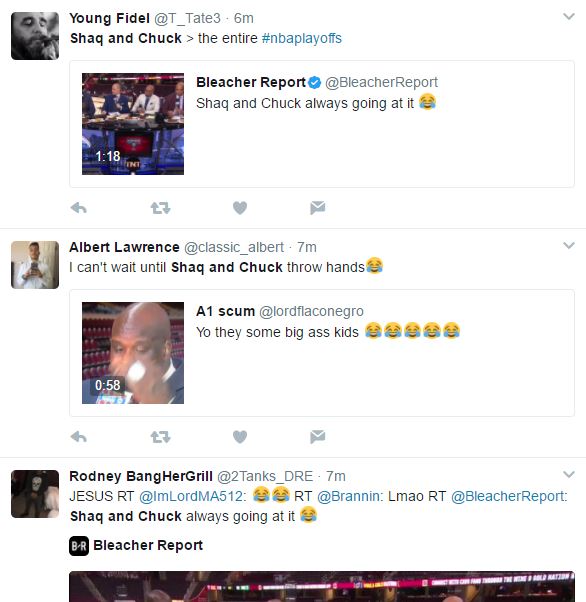Open the more menu on Young Fidel's tweet

coord(569,17)
